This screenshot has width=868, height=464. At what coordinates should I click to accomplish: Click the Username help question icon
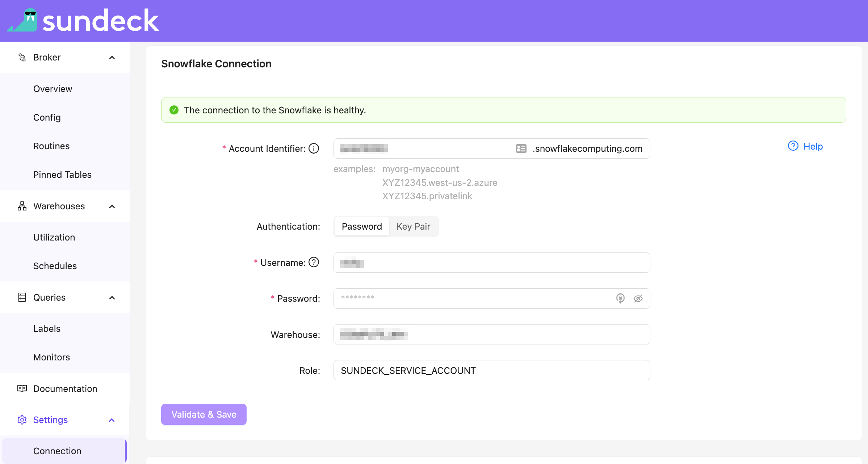coord(314,262)
